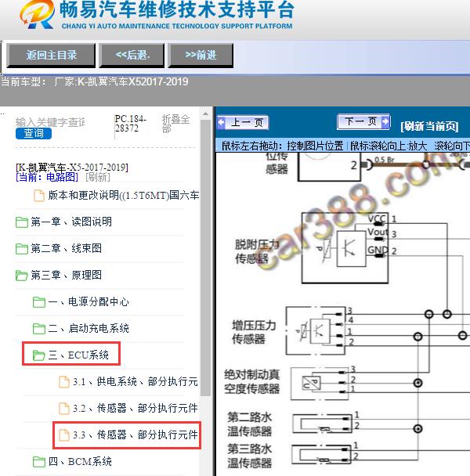Click the GND pin label

378,250
